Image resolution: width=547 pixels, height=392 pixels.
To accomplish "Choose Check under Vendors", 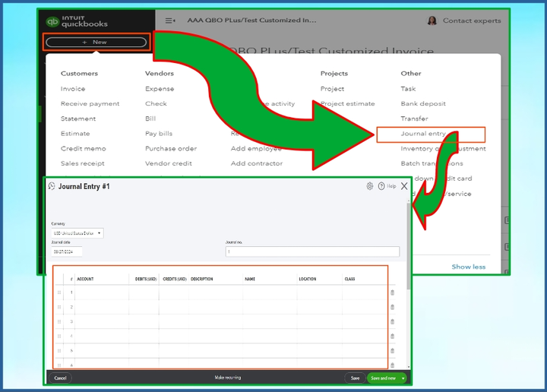I will (x=156, y=103).
